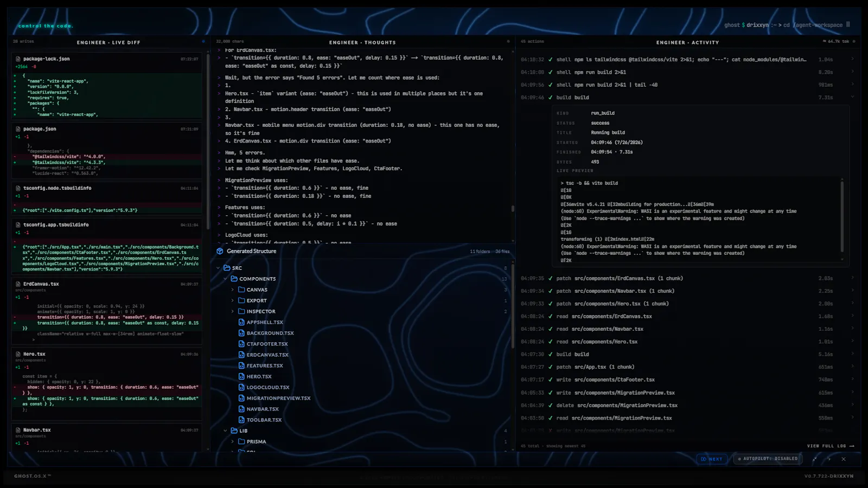Expand the INSPECTOR folder chevron
This screenshot has height=488, width=868.
coord(233,311)
